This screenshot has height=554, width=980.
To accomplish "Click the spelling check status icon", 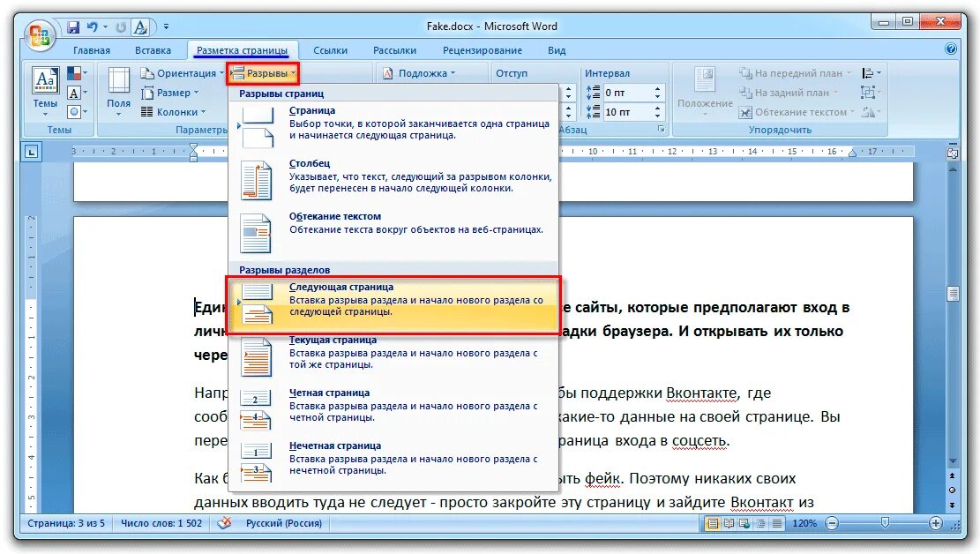I will (224, 523).
